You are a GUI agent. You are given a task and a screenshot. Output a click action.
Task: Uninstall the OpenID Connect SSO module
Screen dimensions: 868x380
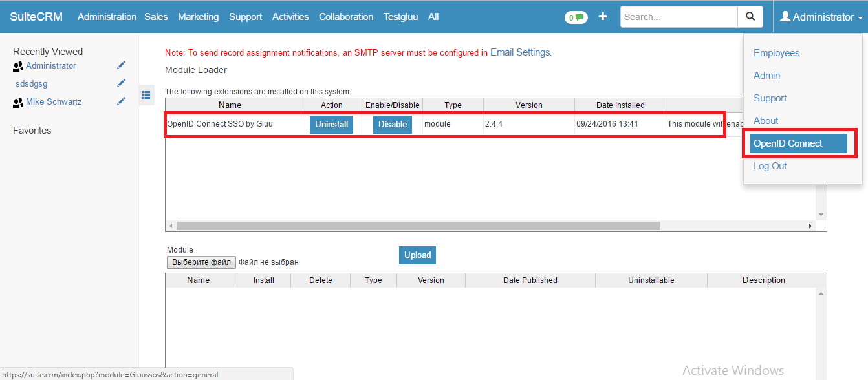[331, 125]
